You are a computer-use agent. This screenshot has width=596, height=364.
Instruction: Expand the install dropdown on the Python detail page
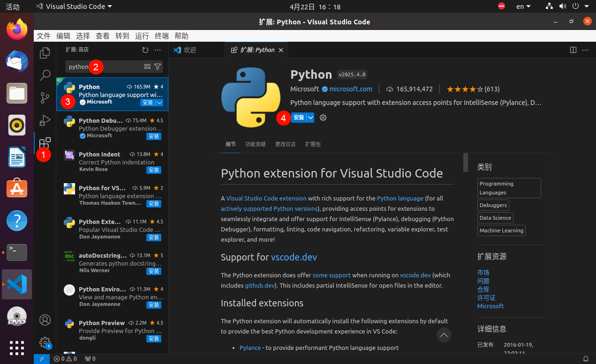(310, 118)
